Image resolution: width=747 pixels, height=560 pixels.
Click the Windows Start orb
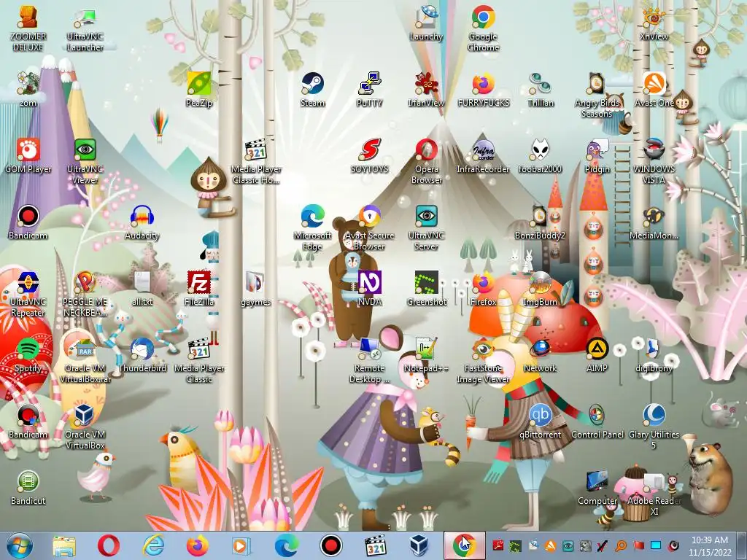[x=20, y=545]
